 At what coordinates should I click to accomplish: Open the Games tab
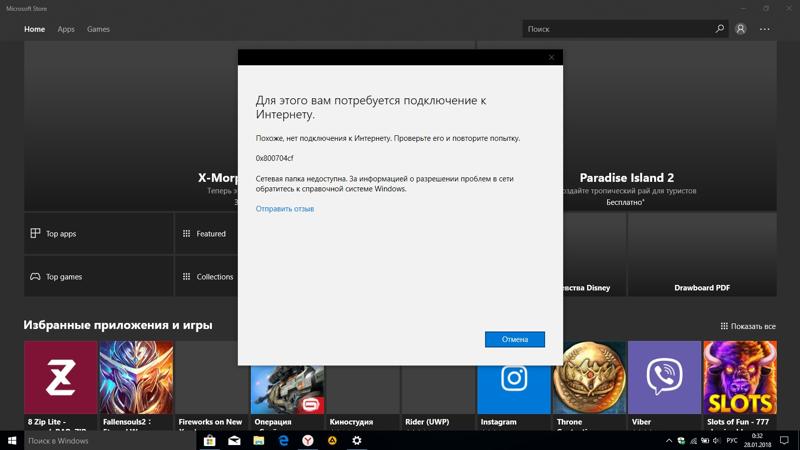click(98, 29)
